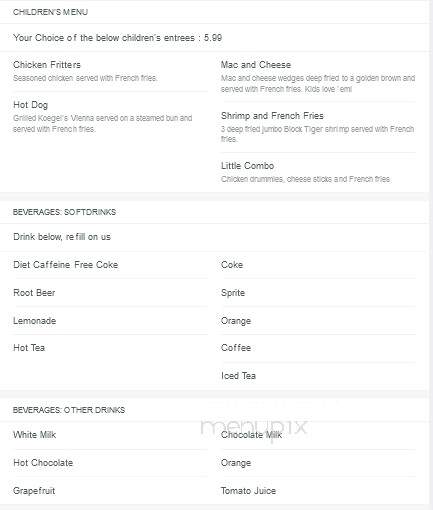The width and height of the screenshot is (433, 510).
Task: Choose Coke from the soft drinks list
Action: tap(232, 265)
